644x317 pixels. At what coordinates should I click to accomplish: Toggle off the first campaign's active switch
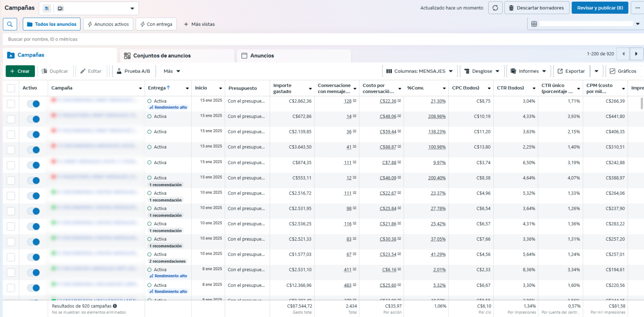34,104
